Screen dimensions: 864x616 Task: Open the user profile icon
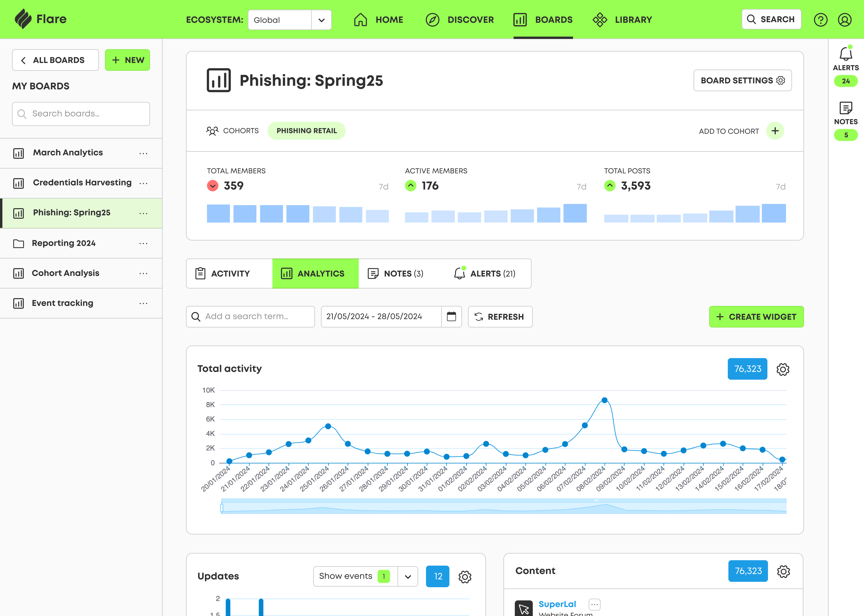(x=845, y=20)
